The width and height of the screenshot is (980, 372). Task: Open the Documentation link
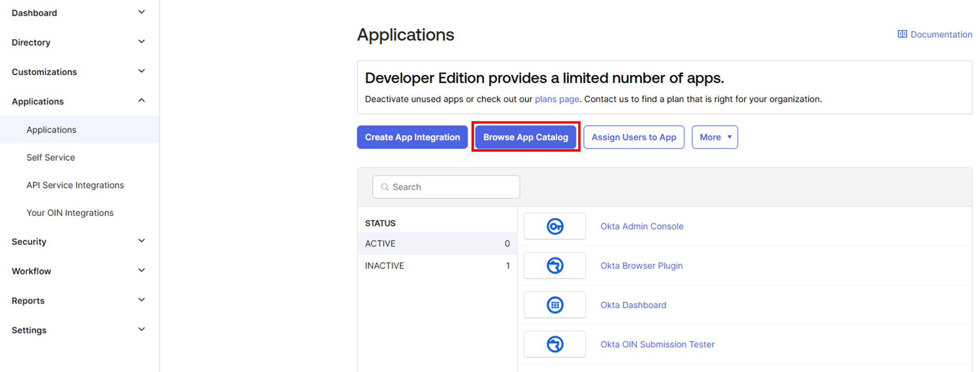pos(941,34)
